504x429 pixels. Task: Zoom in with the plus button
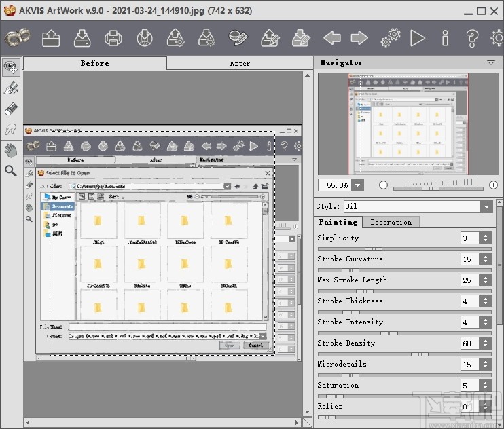(493, 185)
